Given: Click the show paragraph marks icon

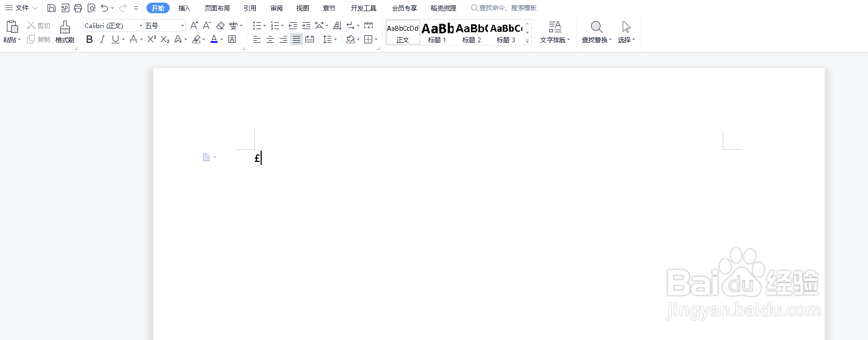Looking at the screenshot, I should pos(350,25).
